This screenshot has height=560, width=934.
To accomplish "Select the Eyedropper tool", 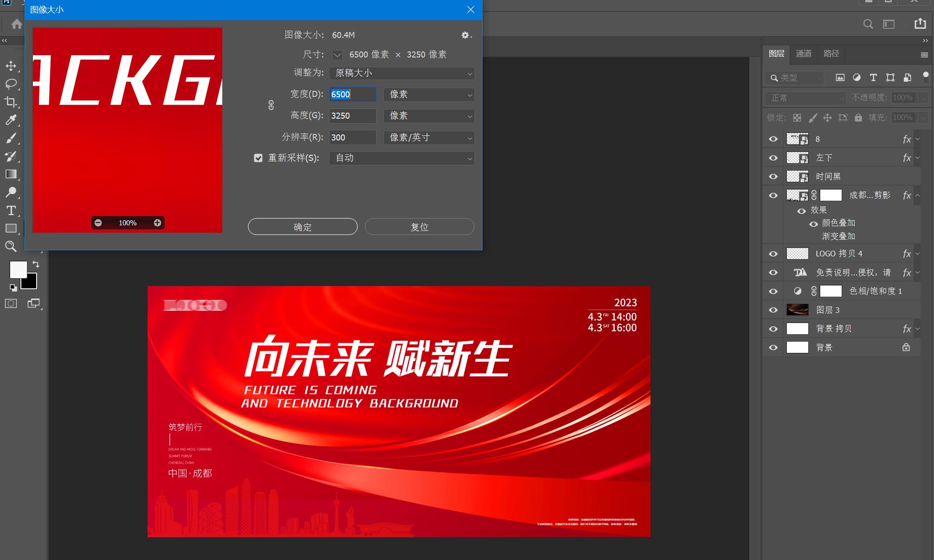I will (x=11, y=120).
